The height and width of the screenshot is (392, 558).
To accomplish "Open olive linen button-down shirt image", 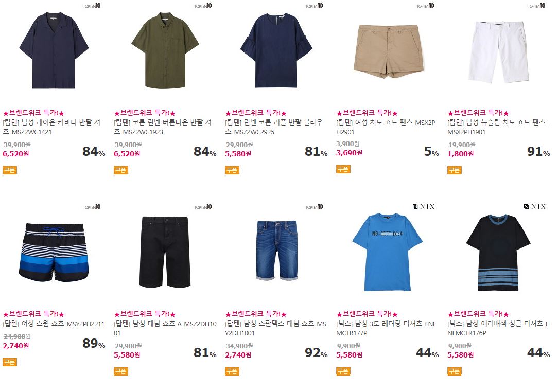I will (x=165, y=50).
